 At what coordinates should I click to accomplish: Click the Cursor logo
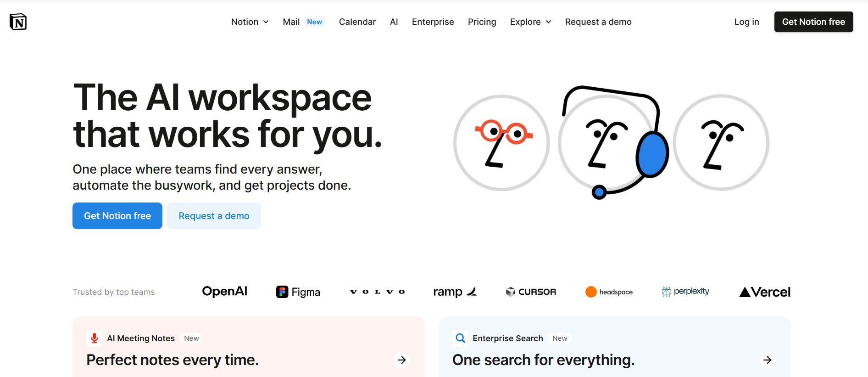pos(531,292)
